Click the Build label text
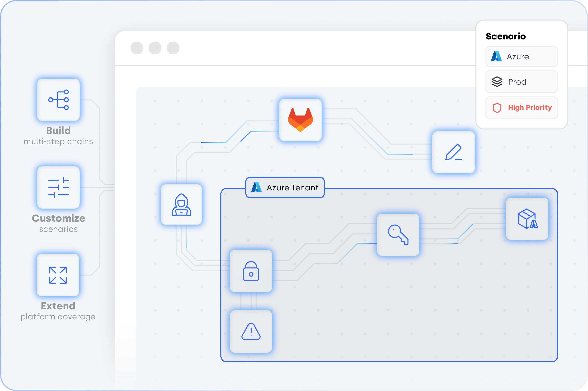This screenshot has height=391, width=588. 58,131
